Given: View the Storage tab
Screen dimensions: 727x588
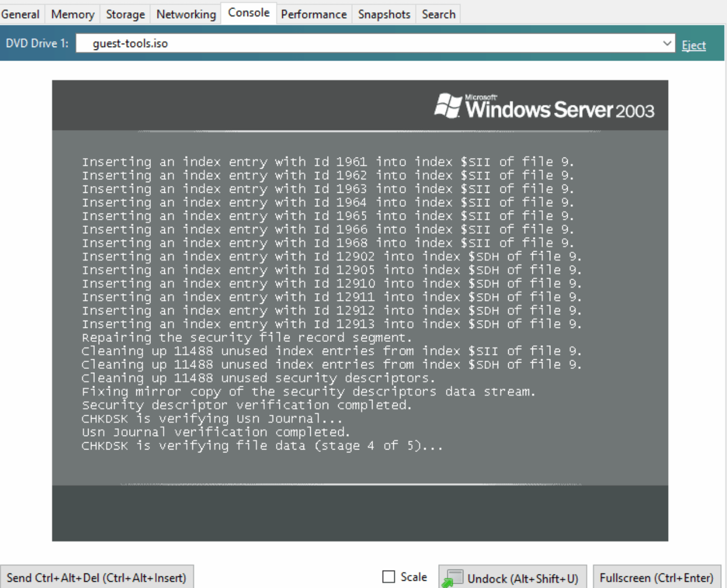Looking at the screenshot, I should click(x=125, y=13).
